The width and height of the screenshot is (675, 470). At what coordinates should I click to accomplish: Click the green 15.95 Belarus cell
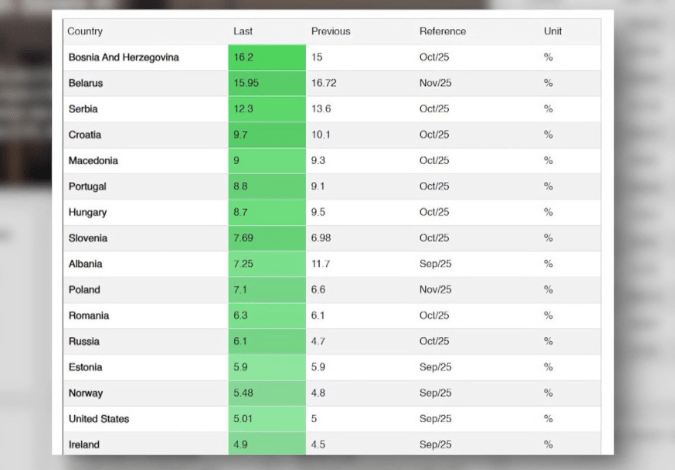tap(266, 84)
